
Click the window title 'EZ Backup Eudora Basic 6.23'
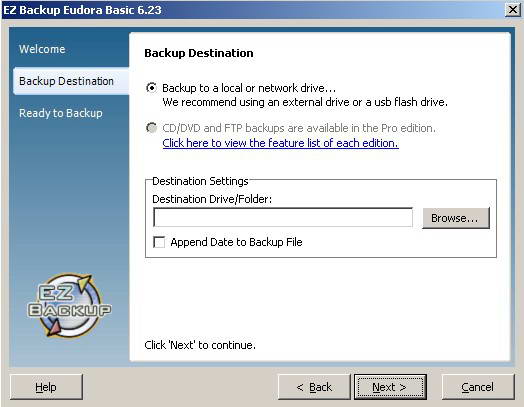pos(82,10)
